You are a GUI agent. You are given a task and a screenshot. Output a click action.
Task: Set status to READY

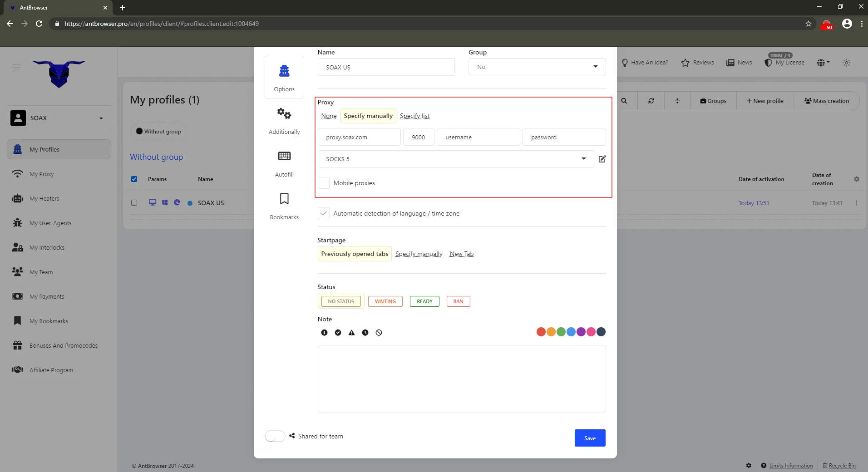tap(424, 301)
